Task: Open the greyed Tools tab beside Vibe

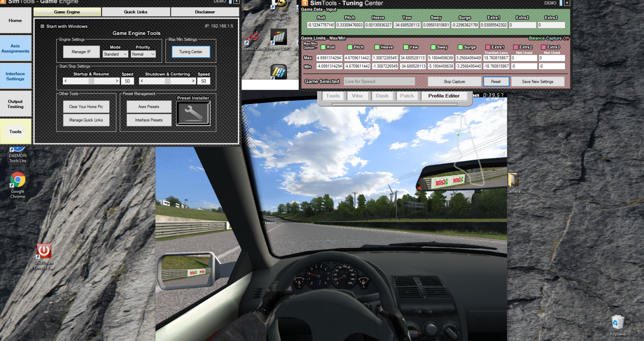Action: [332, 96]
